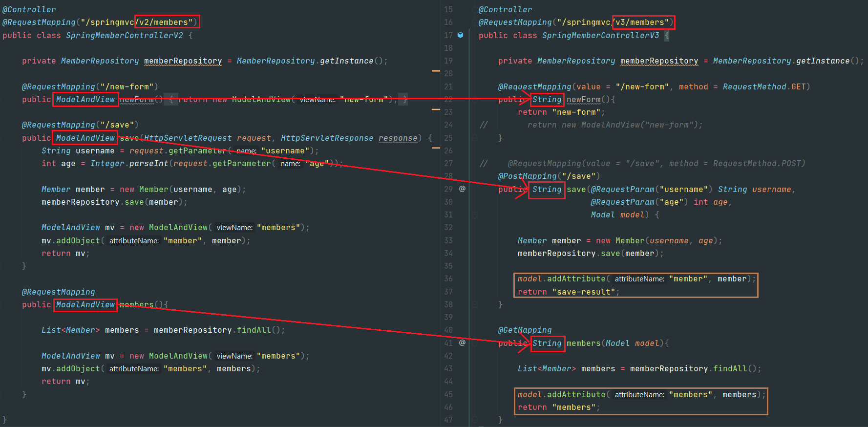Expand the folded opening brace of the V2 newForm method
868x427 pixels.
click(x=171, y=100)
